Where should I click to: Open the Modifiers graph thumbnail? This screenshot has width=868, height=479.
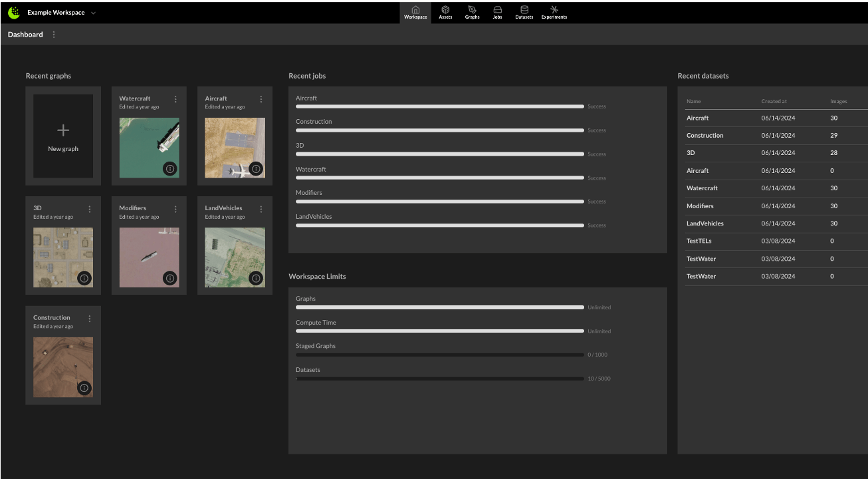tap(149, 257)
